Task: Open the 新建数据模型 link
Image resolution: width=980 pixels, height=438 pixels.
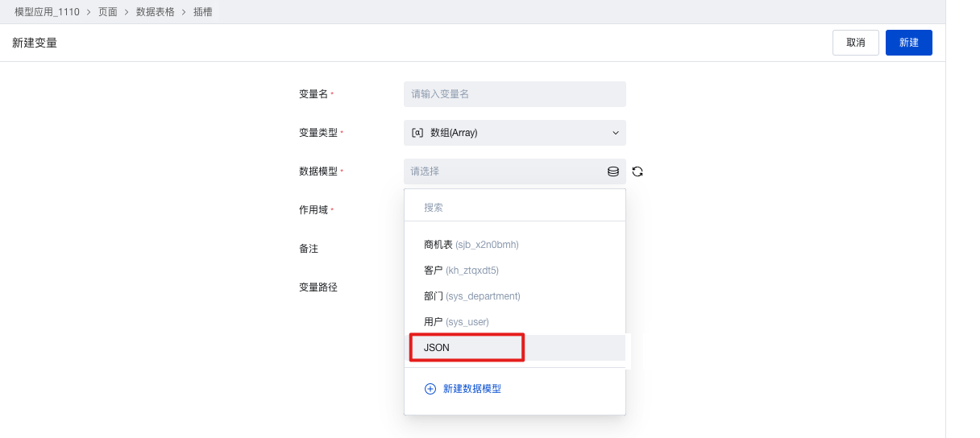Action: tap(472, 389)
